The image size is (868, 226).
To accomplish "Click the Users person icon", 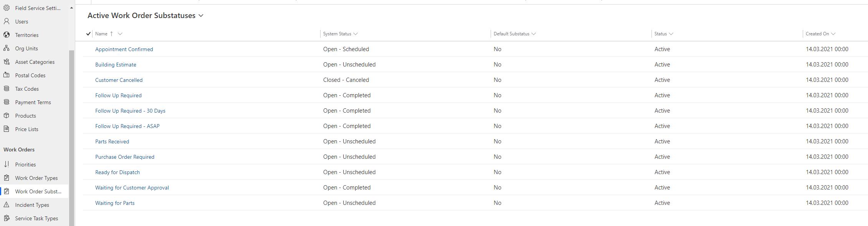I will [x=7, y=22].
